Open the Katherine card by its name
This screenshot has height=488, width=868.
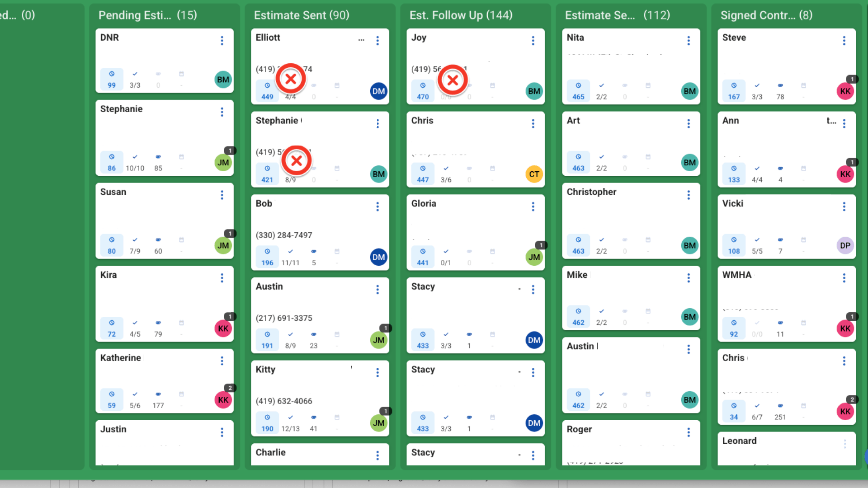pyautogui.click(x=120, y=358)
